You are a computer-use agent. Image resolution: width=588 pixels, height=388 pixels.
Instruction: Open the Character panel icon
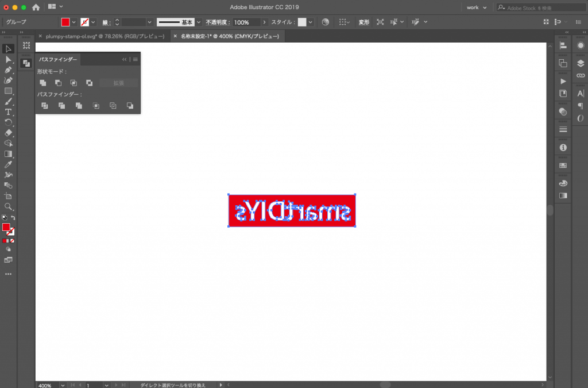point(581,94)
